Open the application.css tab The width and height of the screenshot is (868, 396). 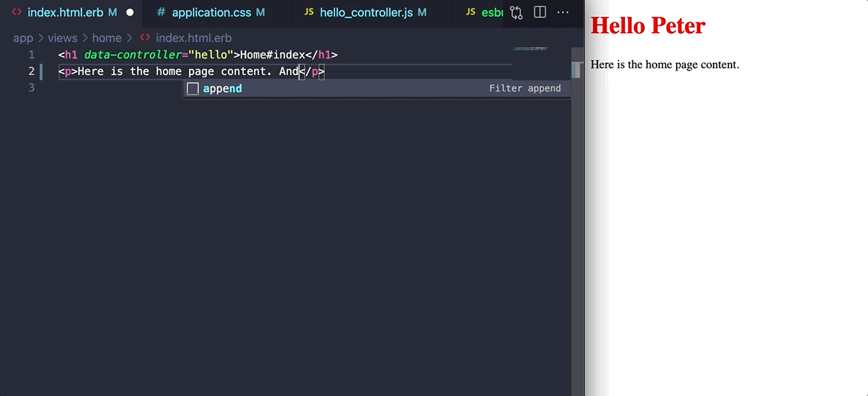[217, 12]
